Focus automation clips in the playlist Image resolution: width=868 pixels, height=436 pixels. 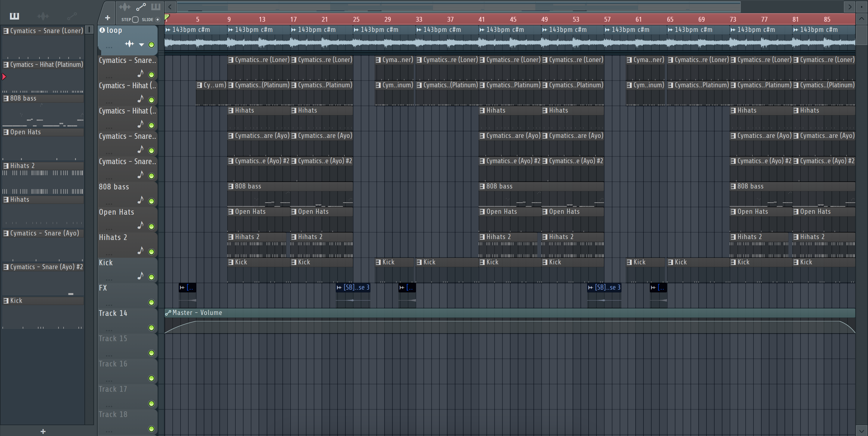141,7
